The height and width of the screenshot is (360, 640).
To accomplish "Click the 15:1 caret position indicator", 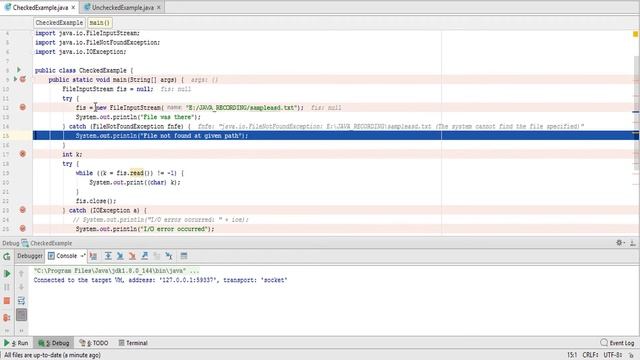I will pyautogui.click(x=572, y=355).
